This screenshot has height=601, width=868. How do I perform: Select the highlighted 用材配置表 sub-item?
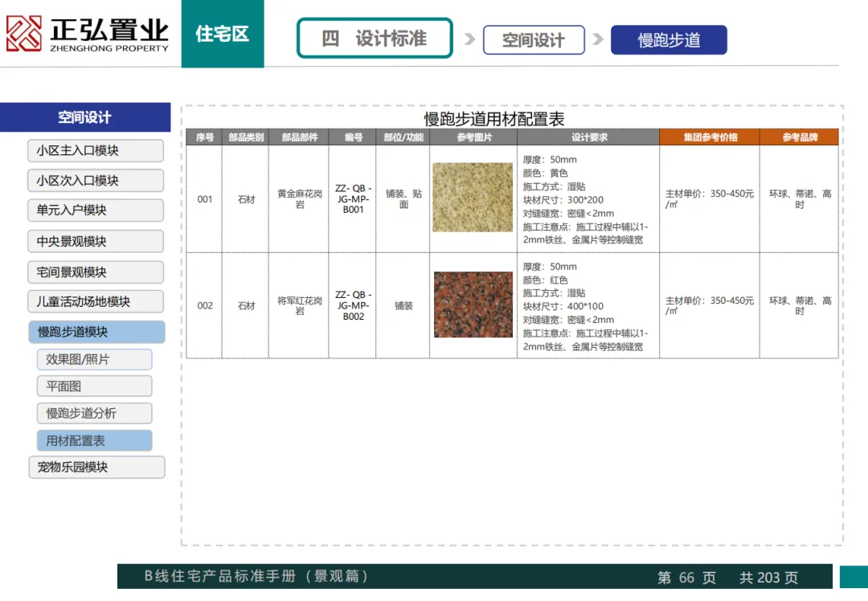[x=95, y=440]
